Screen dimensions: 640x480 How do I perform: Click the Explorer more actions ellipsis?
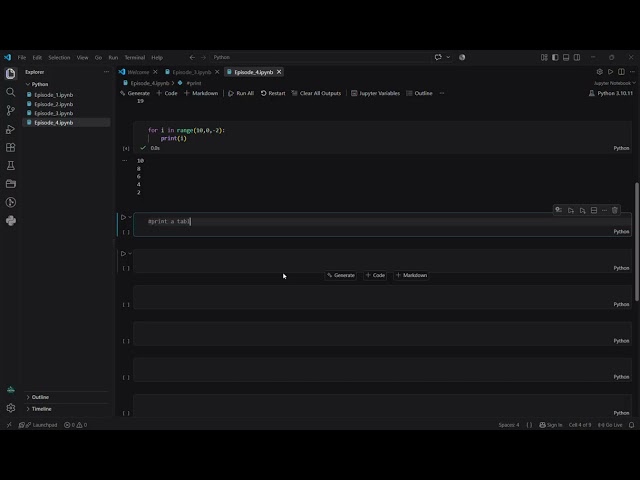pos(107,72)
